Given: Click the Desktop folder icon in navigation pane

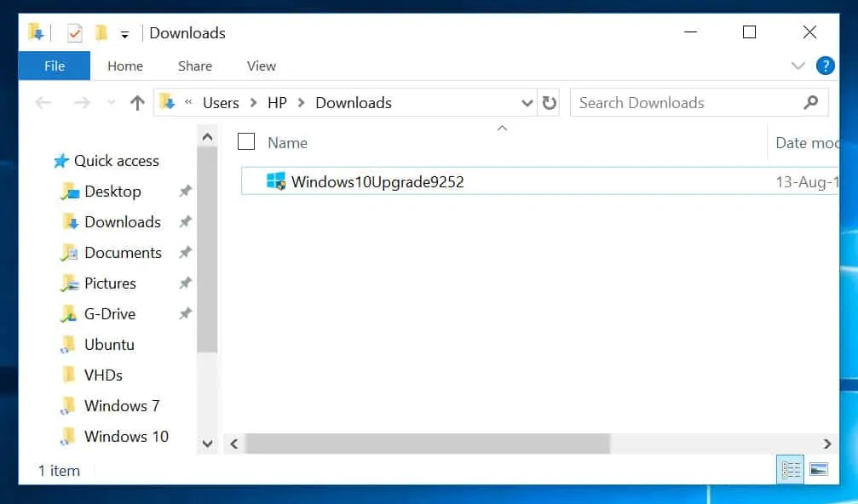Looking at the screenshot, I should point(70,192).
